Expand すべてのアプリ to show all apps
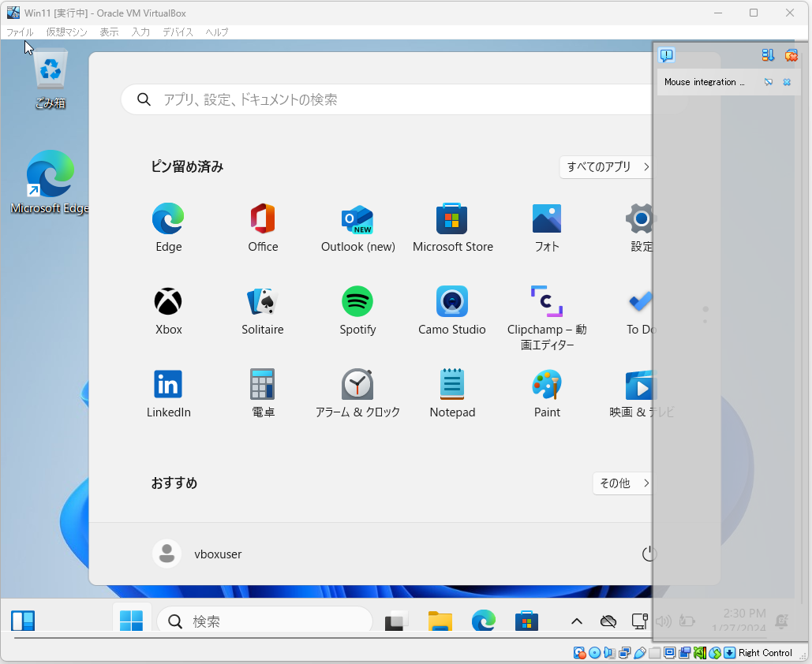Screen dimensions: 812x664 (608, 167)
